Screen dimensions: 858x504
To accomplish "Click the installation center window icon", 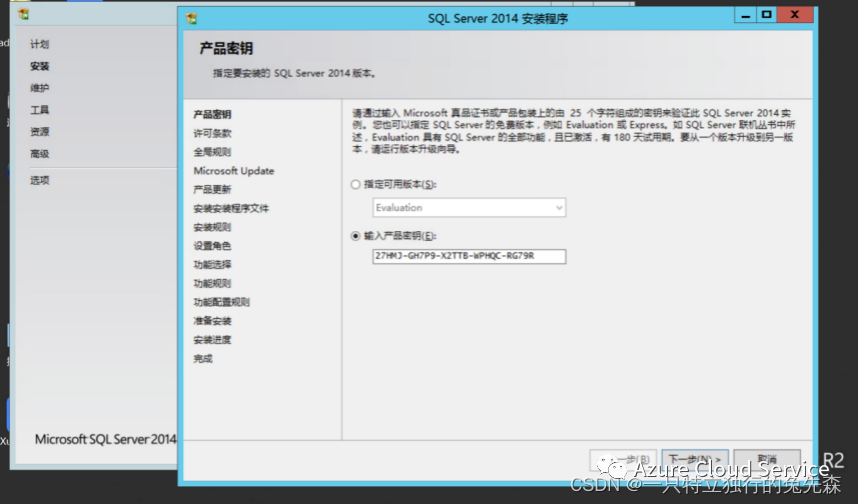I will coord(24,14).
